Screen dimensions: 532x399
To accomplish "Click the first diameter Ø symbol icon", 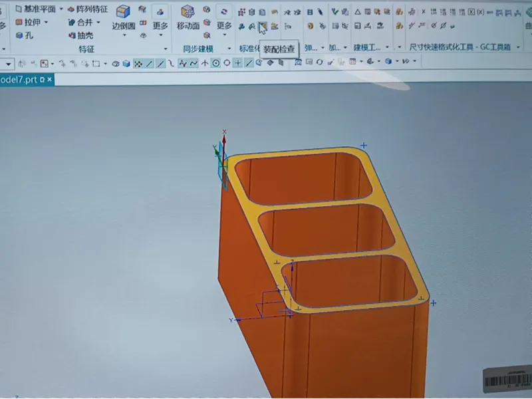I will click(x=434, y=25).
